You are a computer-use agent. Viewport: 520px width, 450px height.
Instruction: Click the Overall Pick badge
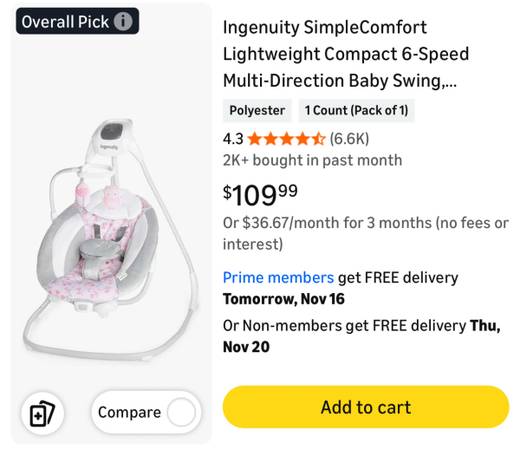click(77, 21)
